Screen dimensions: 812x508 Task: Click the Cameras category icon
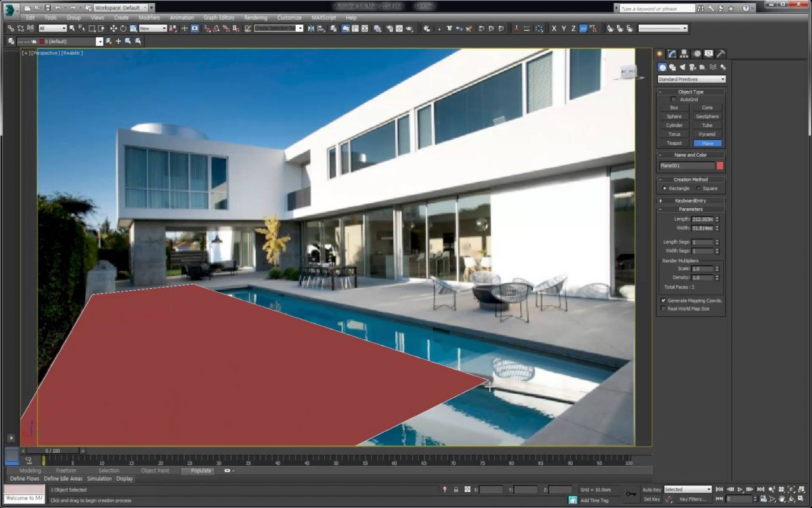pyautogui.click(x=693, y=67)
